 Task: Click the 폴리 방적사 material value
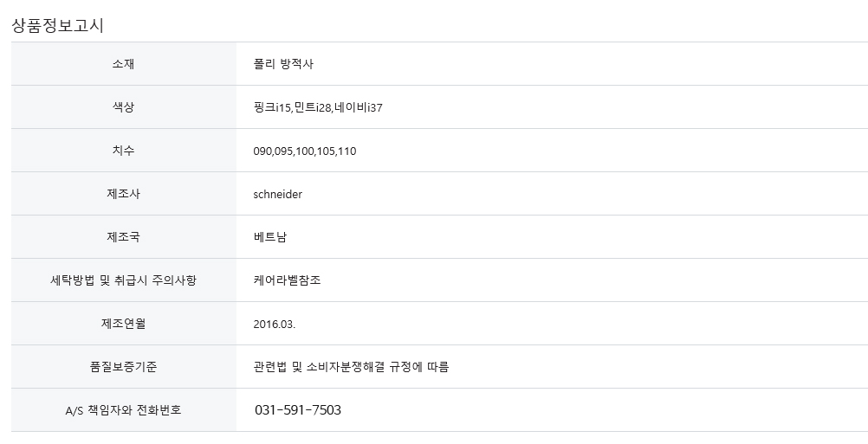[283, 64]
